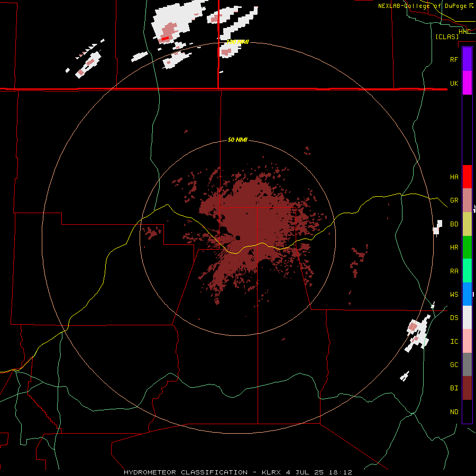Click the white DS legend swatch
The image size is (476, 476).
467,317
